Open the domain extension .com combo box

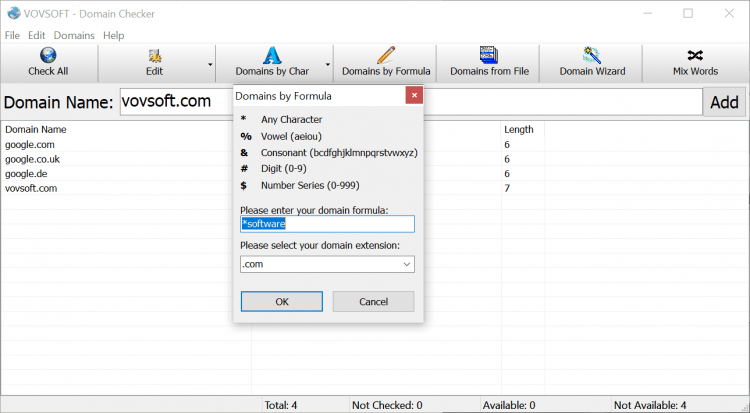[x=327, y=264]
